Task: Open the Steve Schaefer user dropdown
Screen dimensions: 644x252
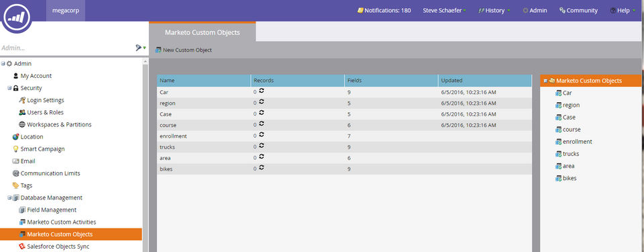Action: click(x=444, y=11)
